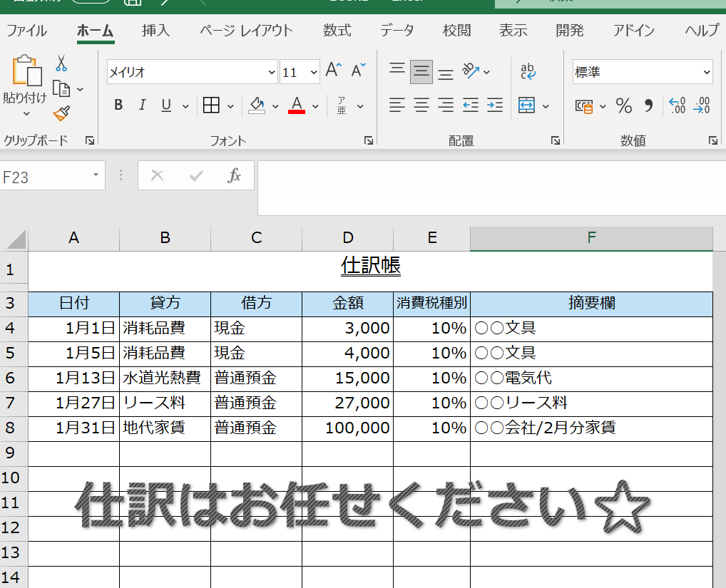Viewport: 726px width, 588px height.
Task: Switch to the 挿入 tab
Action: pos(155,31)
